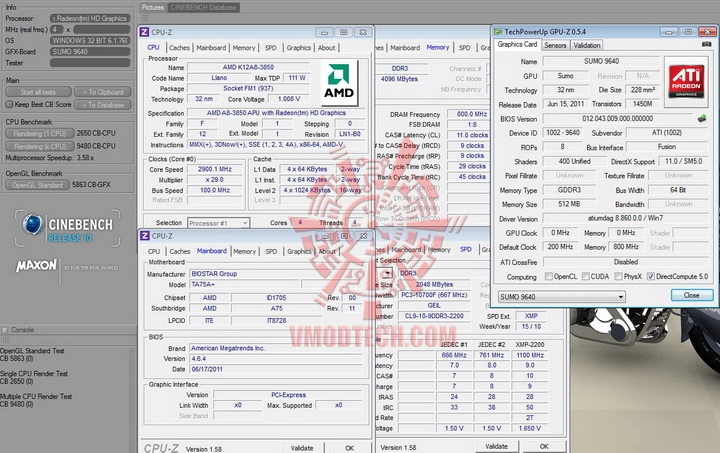
Task: Click the GPU-Z screenshot camera icon
Action: click(x=707, y=44)
